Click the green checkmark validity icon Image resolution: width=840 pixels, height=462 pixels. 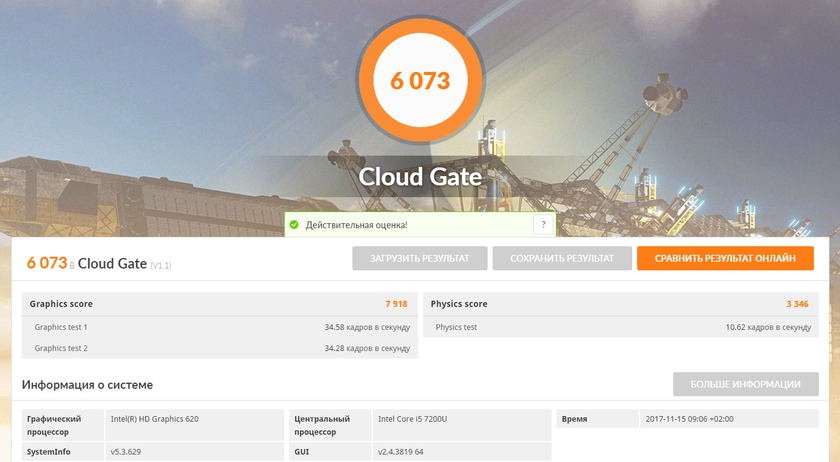click(x=294, y=225)
